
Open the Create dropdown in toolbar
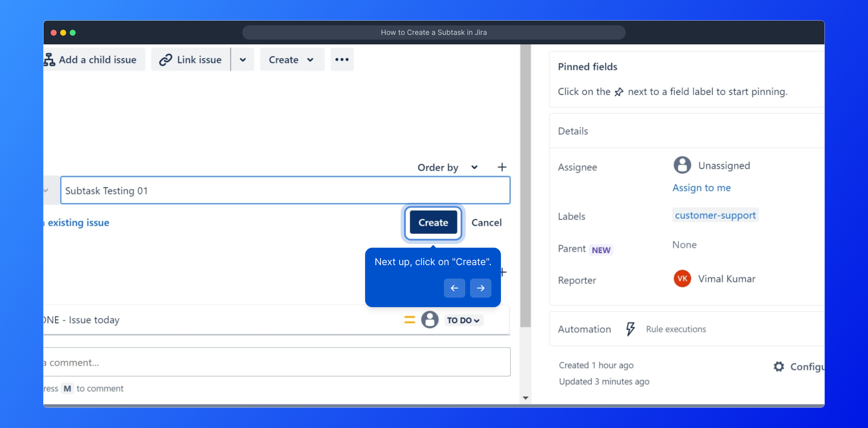point(292,59)
